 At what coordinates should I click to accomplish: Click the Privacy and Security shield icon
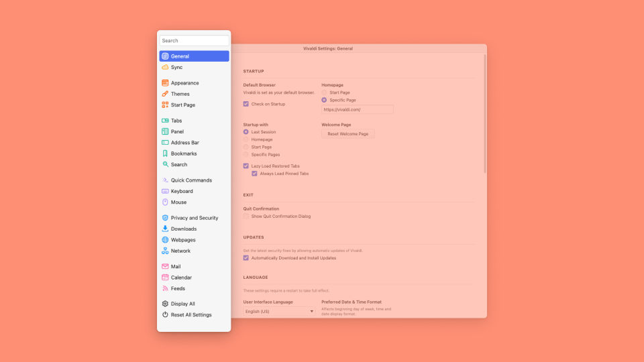click(x=165, y=218)
